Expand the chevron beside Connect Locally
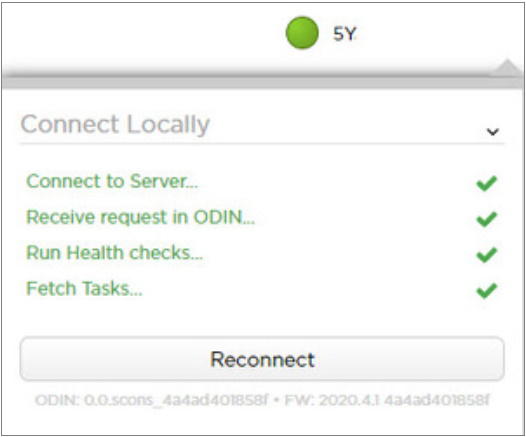The width and height of the screenshot is (526, 437). [x=492, y=131]
